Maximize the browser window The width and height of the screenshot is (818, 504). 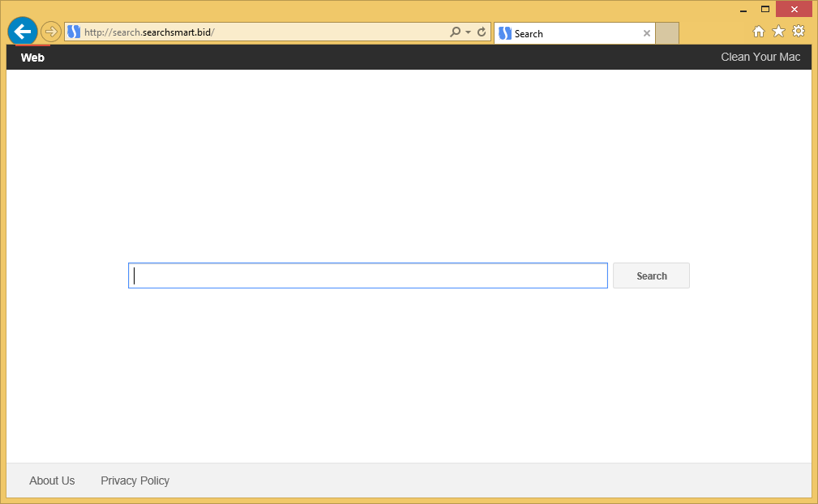click(x=764, y=9)
